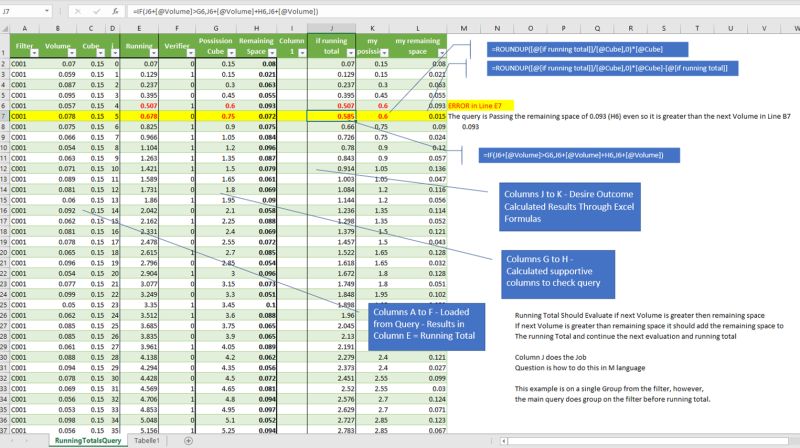
Task: Add a new sheet with the plus icon
Action: point(188,441)
